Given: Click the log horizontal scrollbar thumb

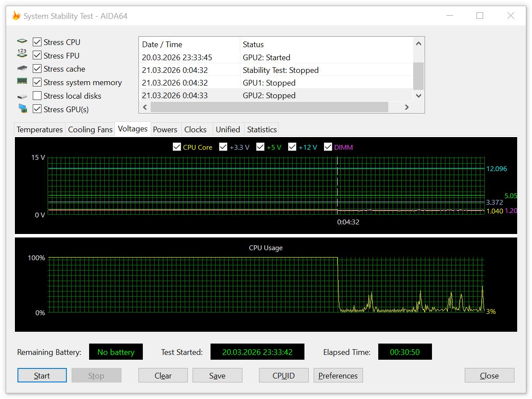Looking at the screenshot, I should point(269,107).
